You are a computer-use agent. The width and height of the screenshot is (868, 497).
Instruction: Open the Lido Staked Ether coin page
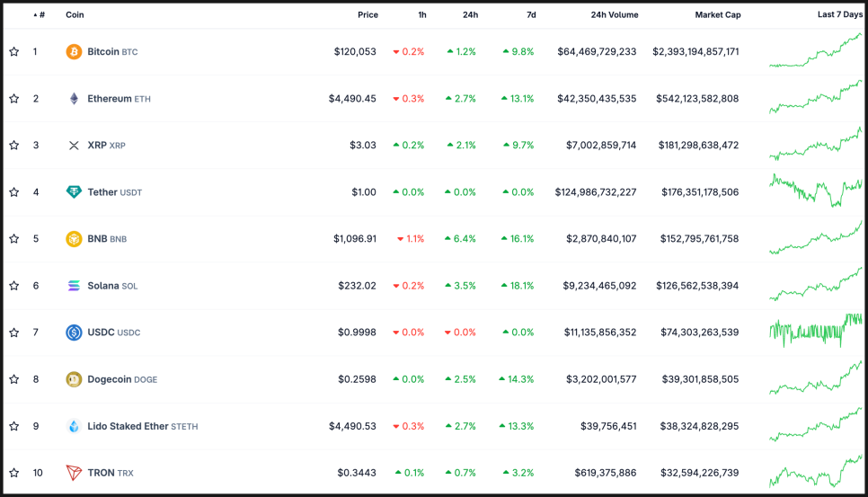(x=127, y=426)
